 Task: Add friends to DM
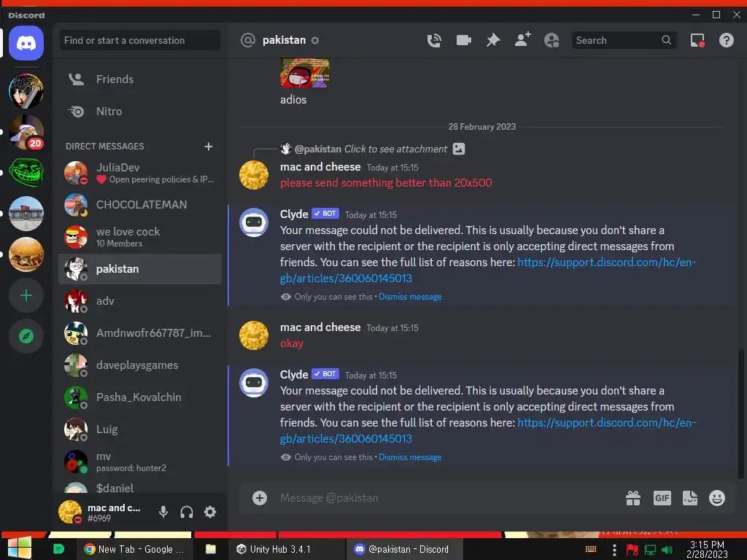[x=522, y=39]
